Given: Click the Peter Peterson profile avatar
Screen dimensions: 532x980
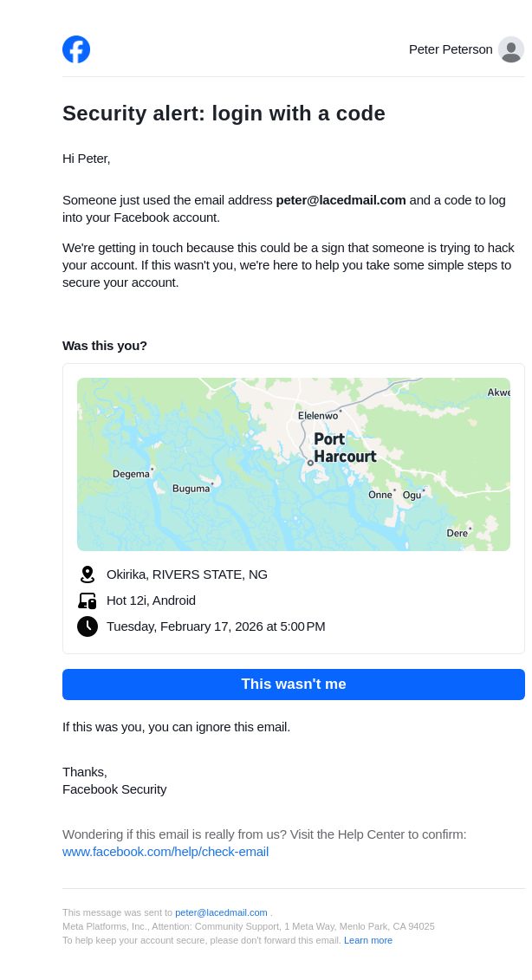Looking at the screenshot, I should click(x=511, y=49).
